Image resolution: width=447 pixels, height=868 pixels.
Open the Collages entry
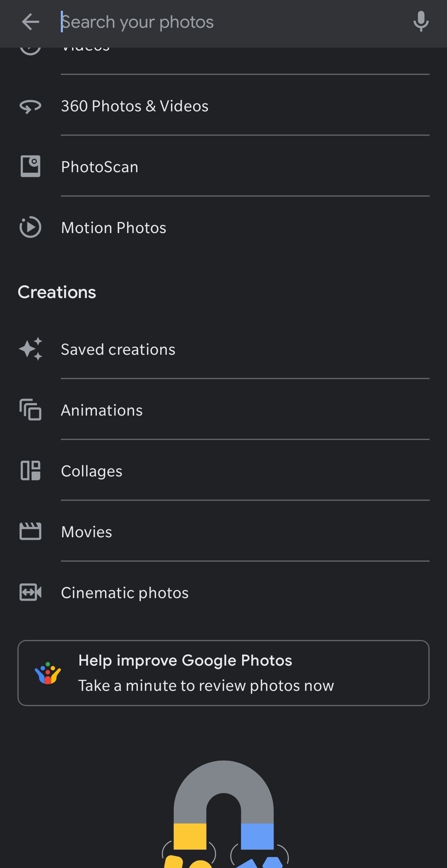[x=92, y=471]
